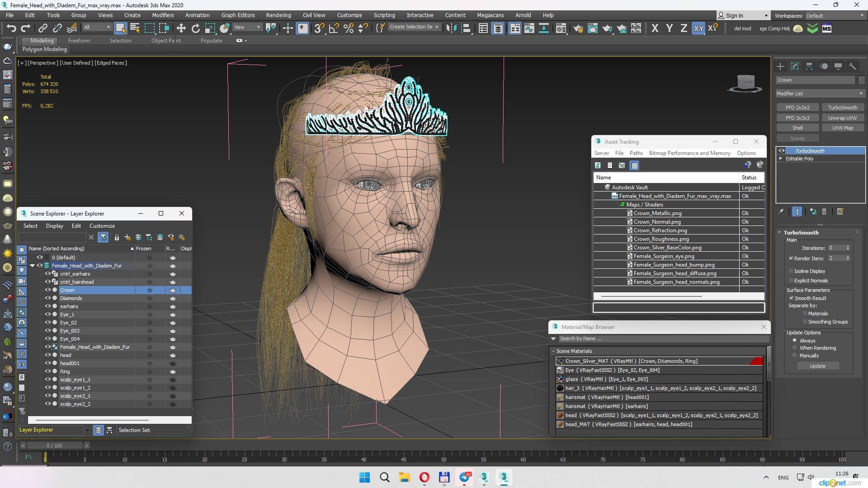Click the Sign In button
Viewport: 868px width, 488px height.
pos(743,15)
